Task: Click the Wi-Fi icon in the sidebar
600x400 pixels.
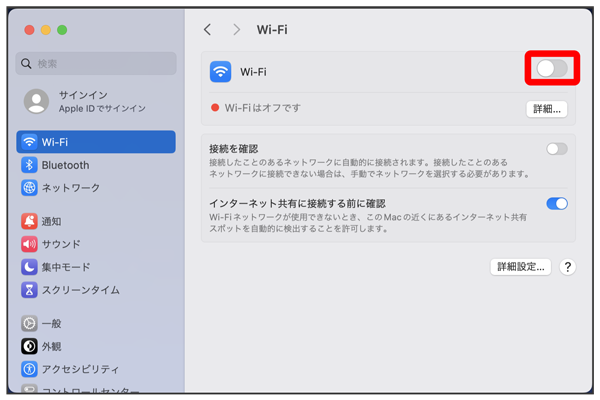Action: [x=29, y=142]
